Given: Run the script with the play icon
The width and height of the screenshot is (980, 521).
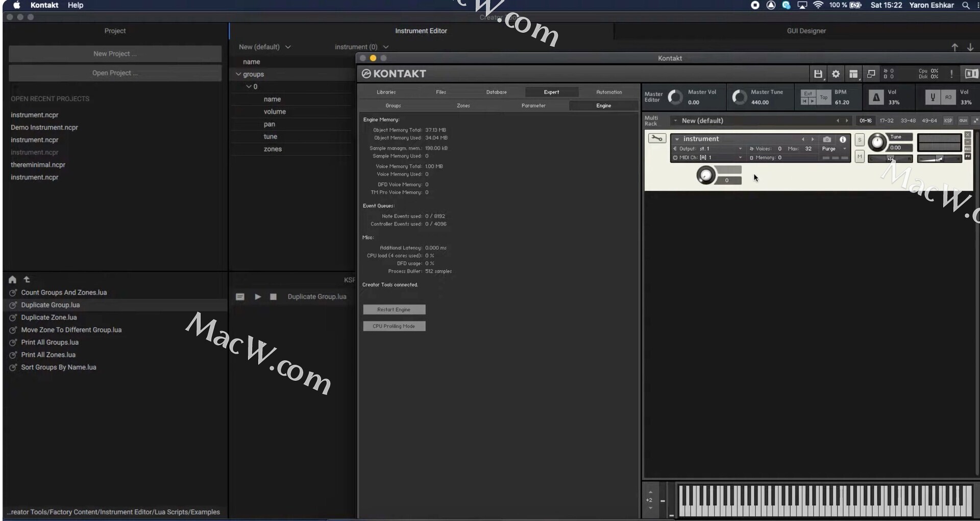Looking at the screenshot, I should (x=258, y=296).
